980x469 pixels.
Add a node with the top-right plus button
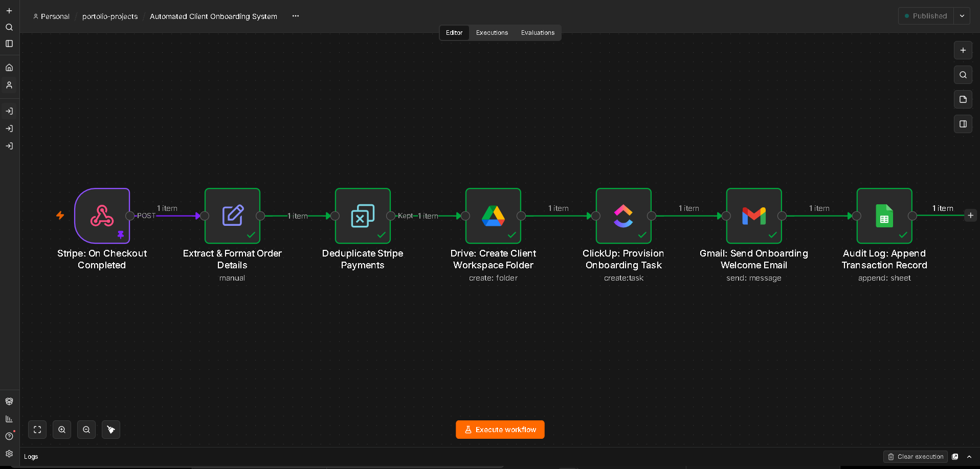pos(963,50)
